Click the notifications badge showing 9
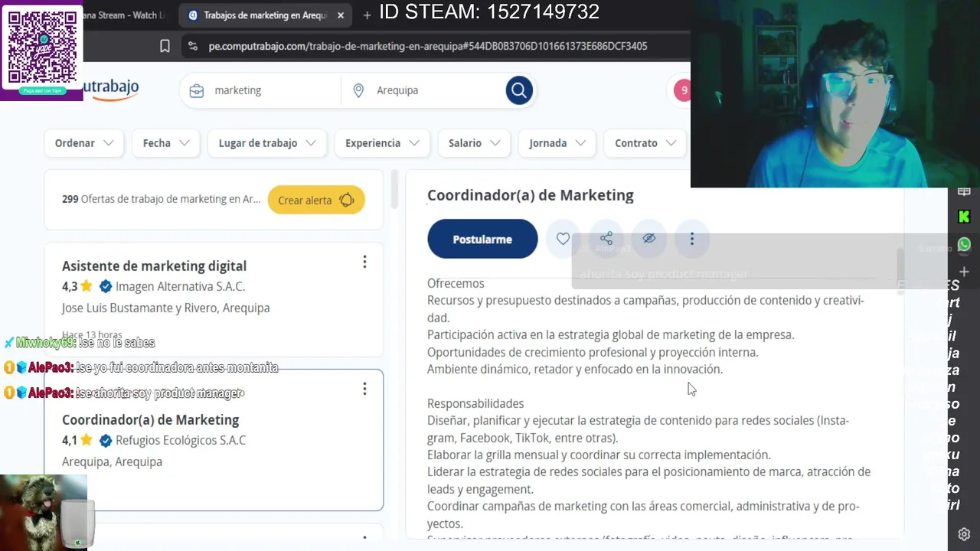 coord(683,90)
